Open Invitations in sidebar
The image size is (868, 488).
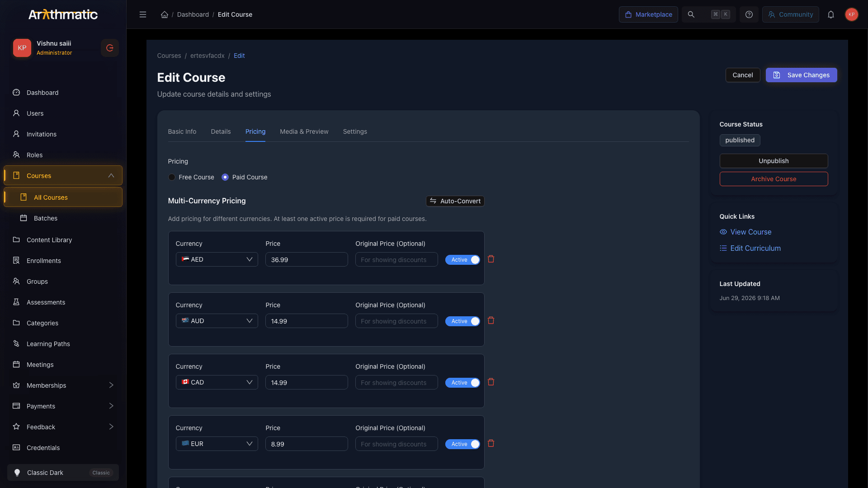[63, 134]
